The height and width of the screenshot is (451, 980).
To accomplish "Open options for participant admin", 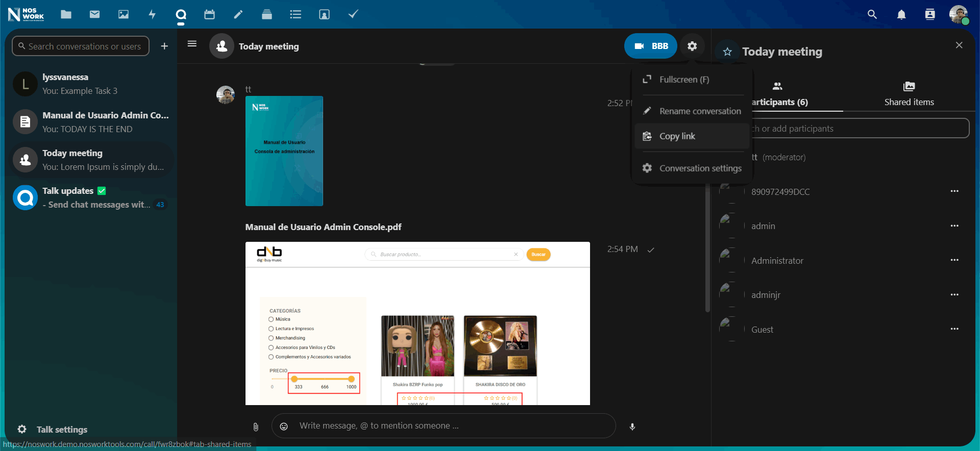I will click(954, 225).
